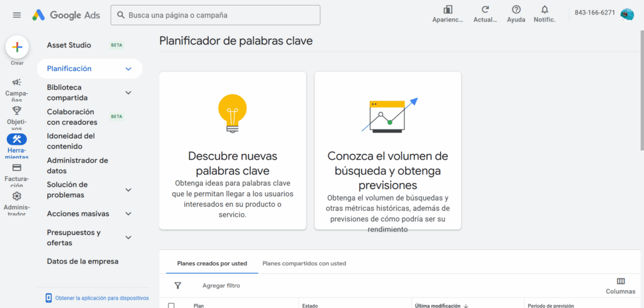Click the sort arrow beside Última modificación
Screen dimensions: 644x308
click(466, 305)
